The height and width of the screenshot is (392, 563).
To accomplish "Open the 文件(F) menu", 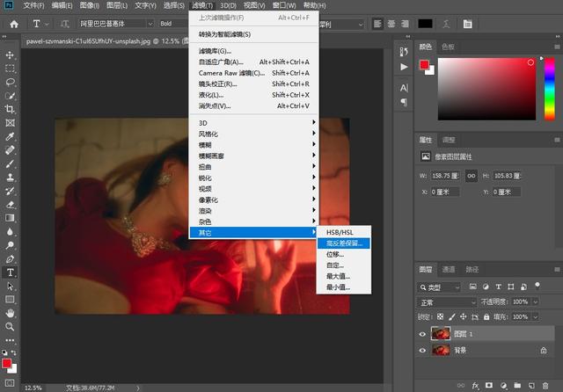I will [33, 5].
